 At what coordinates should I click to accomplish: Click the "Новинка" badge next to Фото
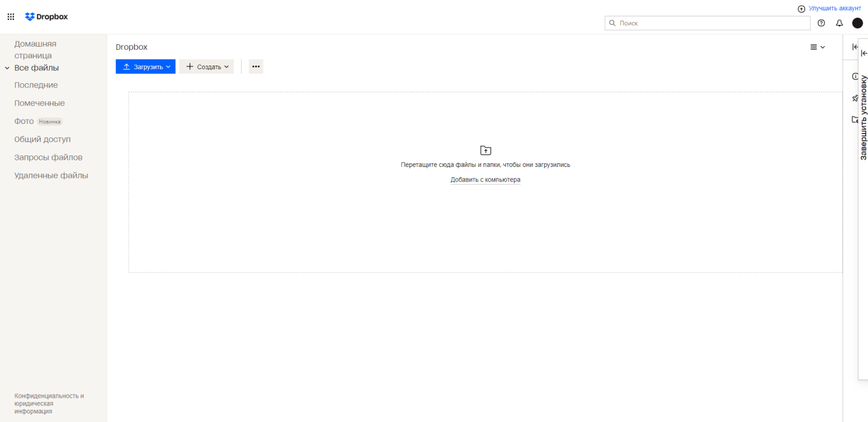[50, 121]
